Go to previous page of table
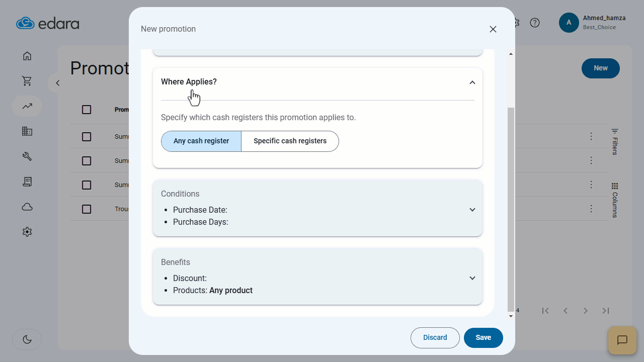The image size is (644, 362). coord(566,311)
